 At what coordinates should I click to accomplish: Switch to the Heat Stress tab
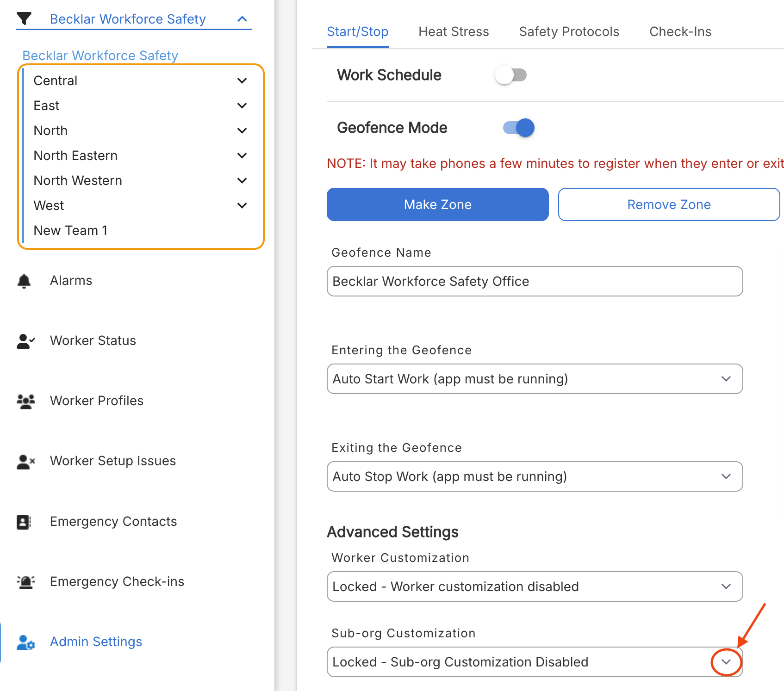(x=454, y=31)
